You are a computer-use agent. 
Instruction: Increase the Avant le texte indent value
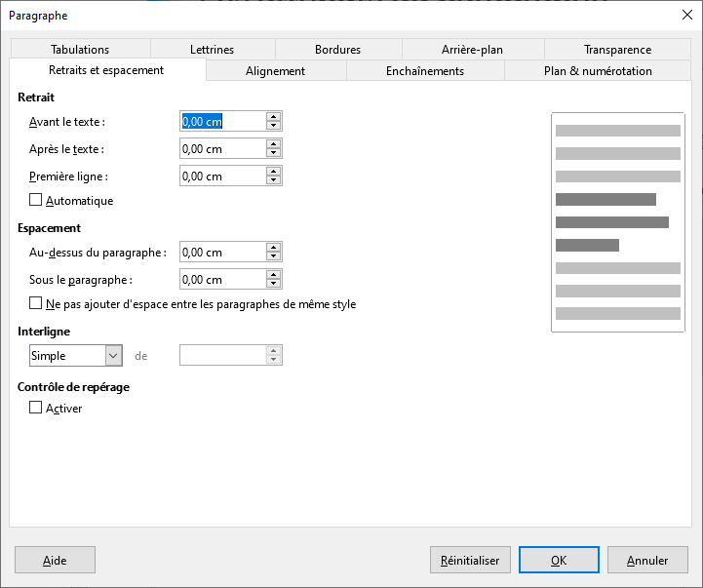coord(274,116)
